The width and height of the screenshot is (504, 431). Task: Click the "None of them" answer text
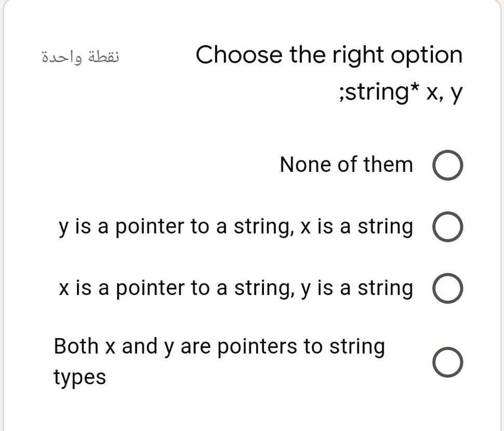(x=346, y=165)
